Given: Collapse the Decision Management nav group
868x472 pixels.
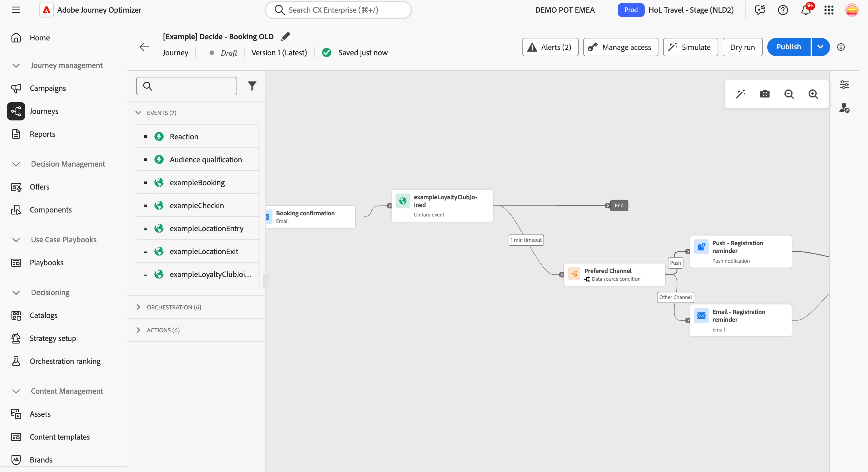Looking at the screenshot, I should 16,164.
